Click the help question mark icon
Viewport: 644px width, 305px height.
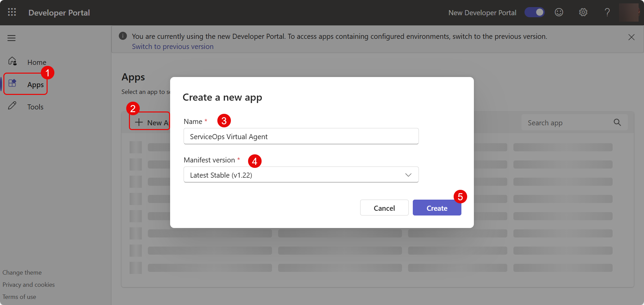(x=607, y=12)
